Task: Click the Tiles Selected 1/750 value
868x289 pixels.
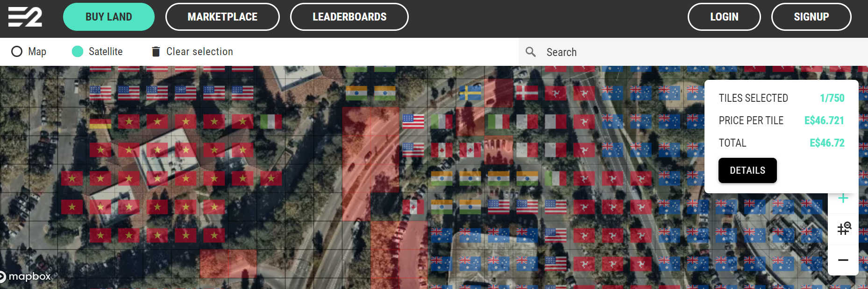Action: coord(832,98)
